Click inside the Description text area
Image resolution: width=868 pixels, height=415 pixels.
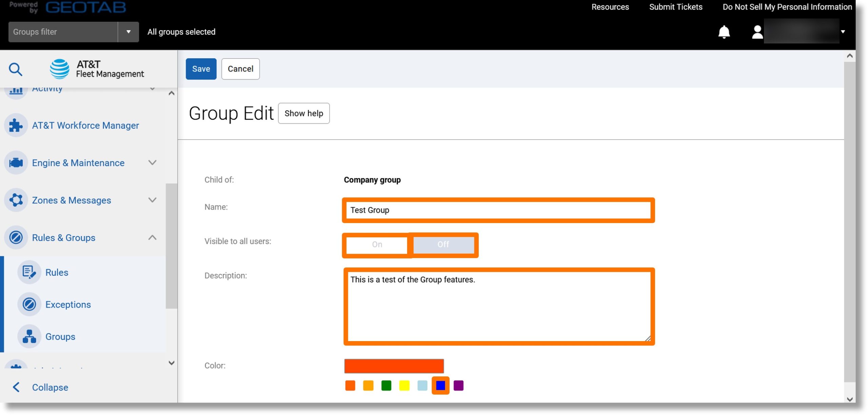[x=499, y=307]
